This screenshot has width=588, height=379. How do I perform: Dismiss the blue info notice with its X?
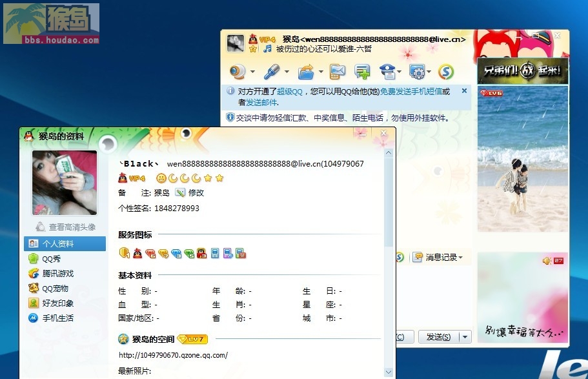tap(464, 91)
